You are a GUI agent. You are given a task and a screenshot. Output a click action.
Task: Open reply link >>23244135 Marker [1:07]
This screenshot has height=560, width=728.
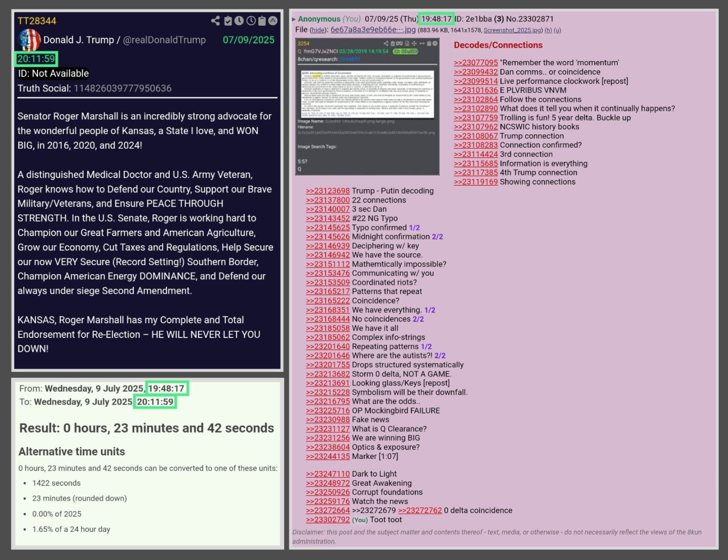pos(328,456)
